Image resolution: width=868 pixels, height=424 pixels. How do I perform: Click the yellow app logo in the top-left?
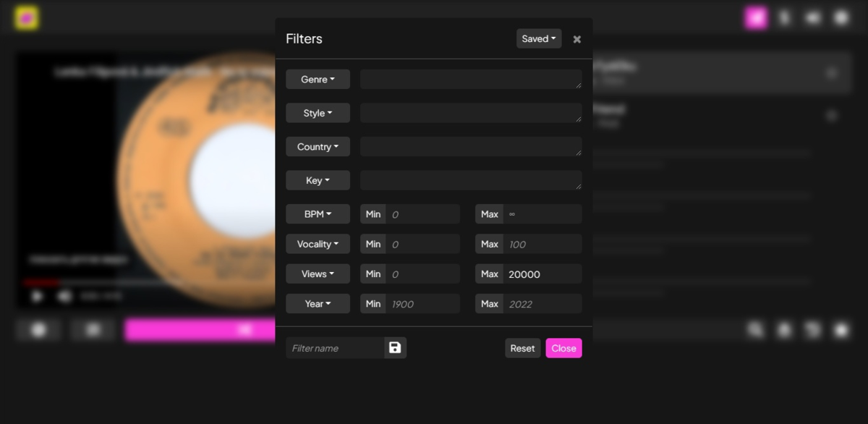(27, 17)
